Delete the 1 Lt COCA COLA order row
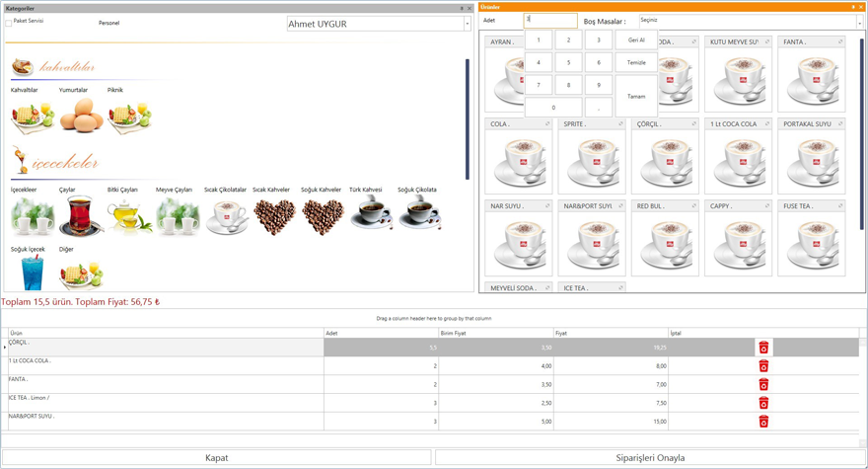Screen dimensions: 868x469 (x=763, y=366)
